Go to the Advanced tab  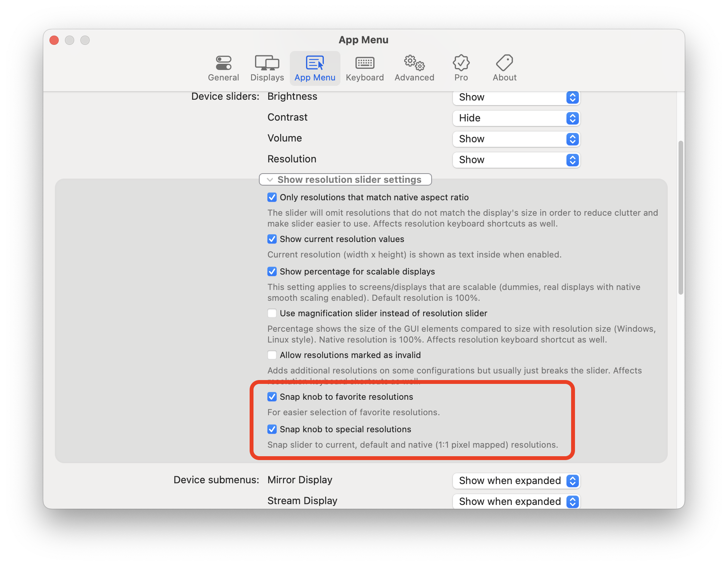(414, 68)
